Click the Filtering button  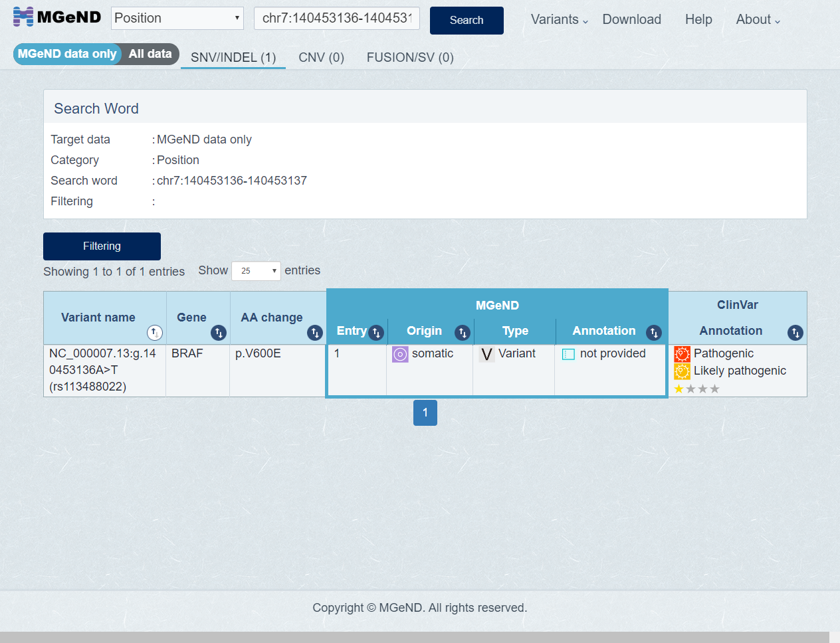[x=102, y=246]
